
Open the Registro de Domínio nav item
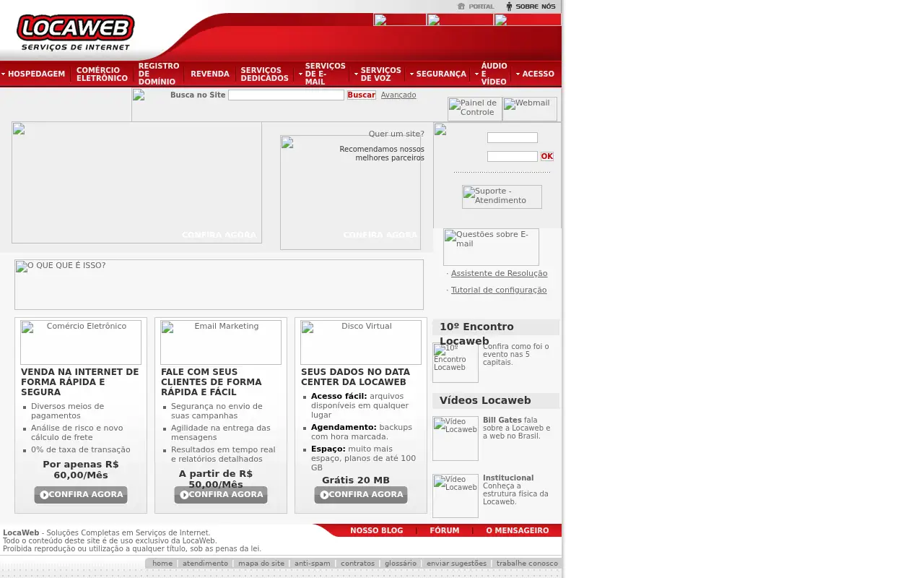click(x=159, y=74)
